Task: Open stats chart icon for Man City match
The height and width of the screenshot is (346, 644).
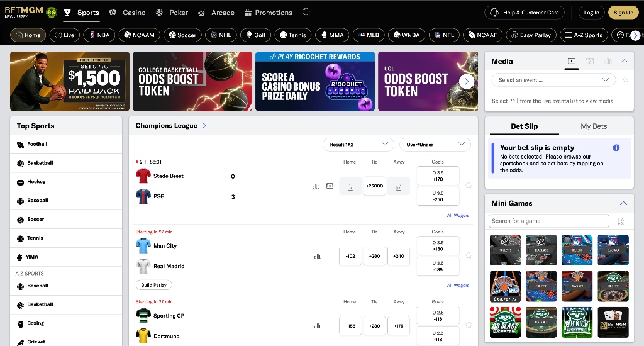Action: pos(318,256)
